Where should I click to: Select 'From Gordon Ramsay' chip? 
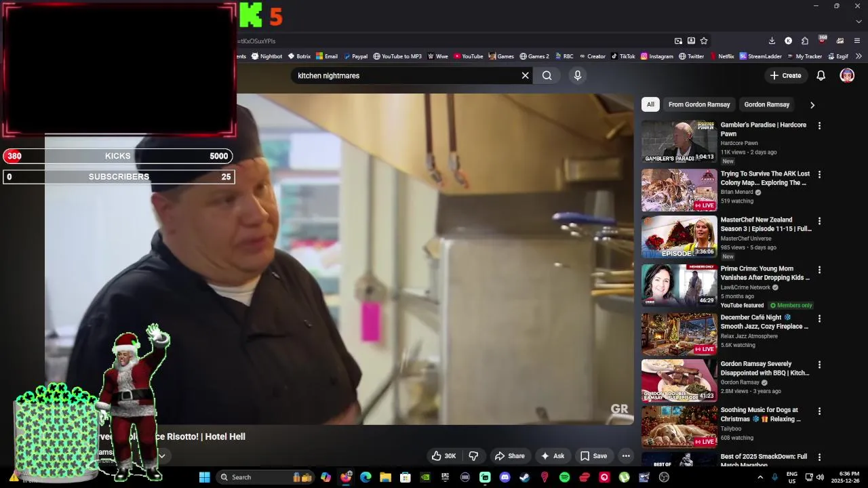pyautogui.click(x=699, y=104)
